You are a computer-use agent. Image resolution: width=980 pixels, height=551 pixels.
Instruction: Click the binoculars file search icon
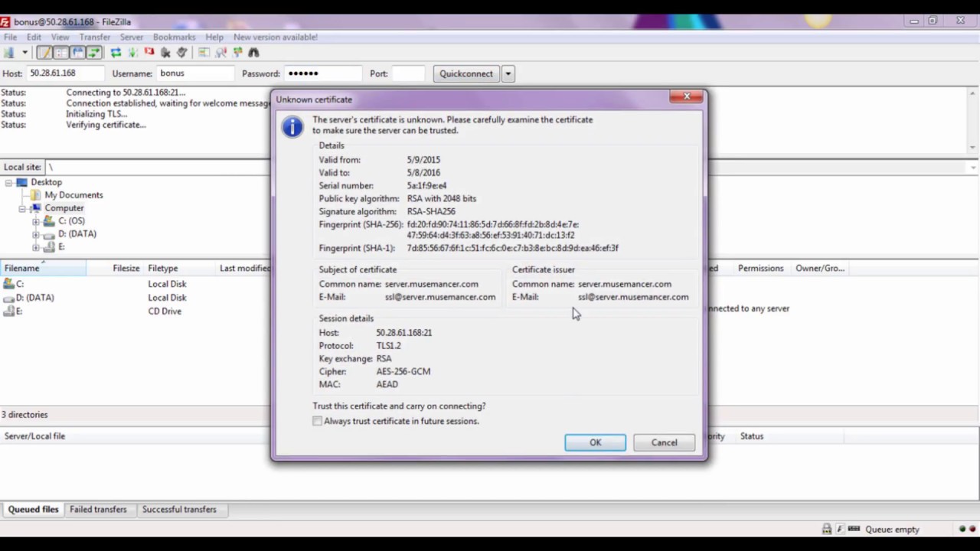pyautogui.click(x=253, y=52)
